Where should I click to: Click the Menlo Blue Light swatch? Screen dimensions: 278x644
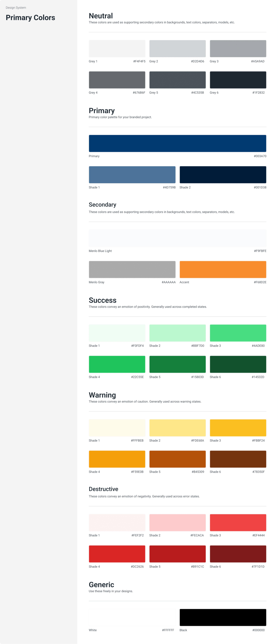coord(177,238)
